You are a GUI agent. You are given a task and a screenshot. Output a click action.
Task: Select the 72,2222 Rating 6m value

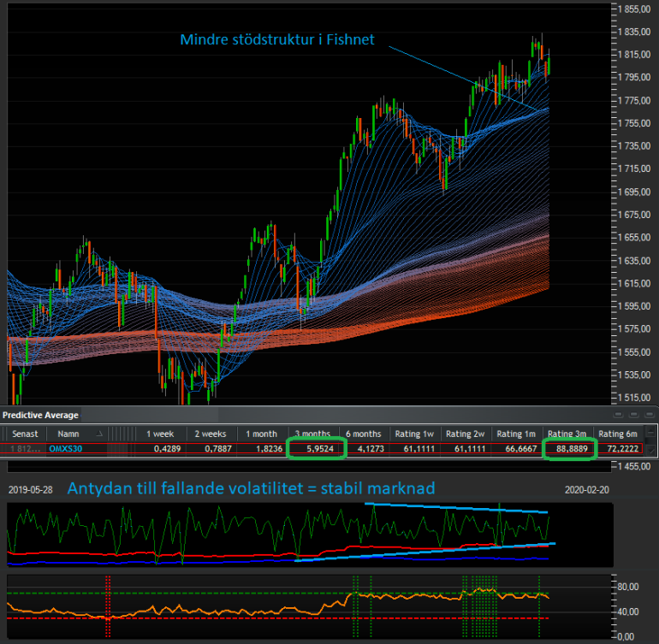623,449
